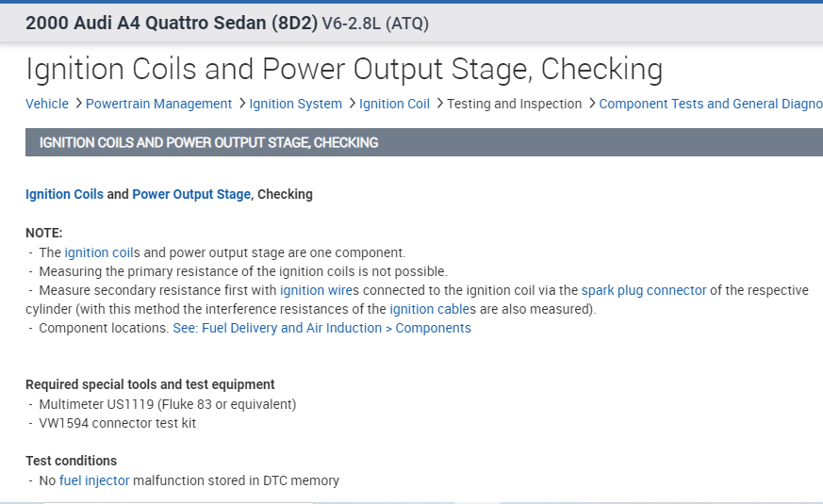Click the chevron before Ignition System breadcrumb
This screenshot has width=823, height=504.
(x=242, y=104)
